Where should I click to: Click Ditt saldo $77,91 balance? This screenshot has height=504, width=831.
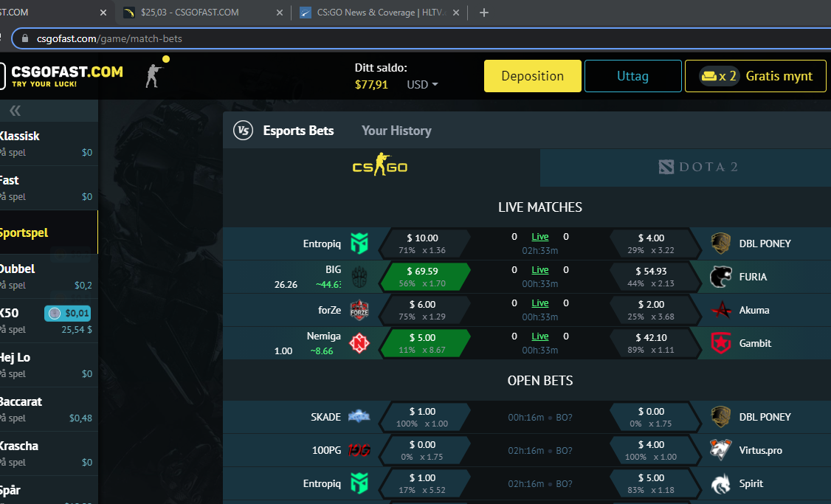(x=381, y=76)
